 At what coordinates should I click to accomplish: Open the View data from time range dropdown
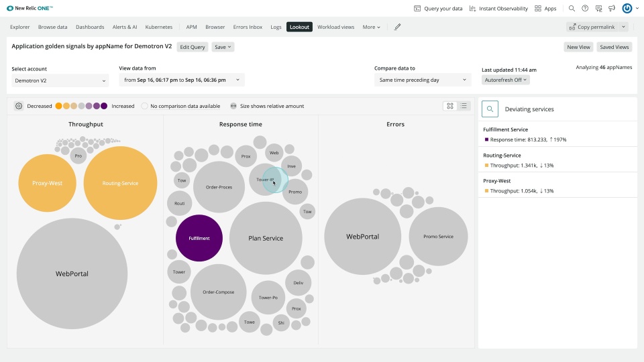coord(182,80)
